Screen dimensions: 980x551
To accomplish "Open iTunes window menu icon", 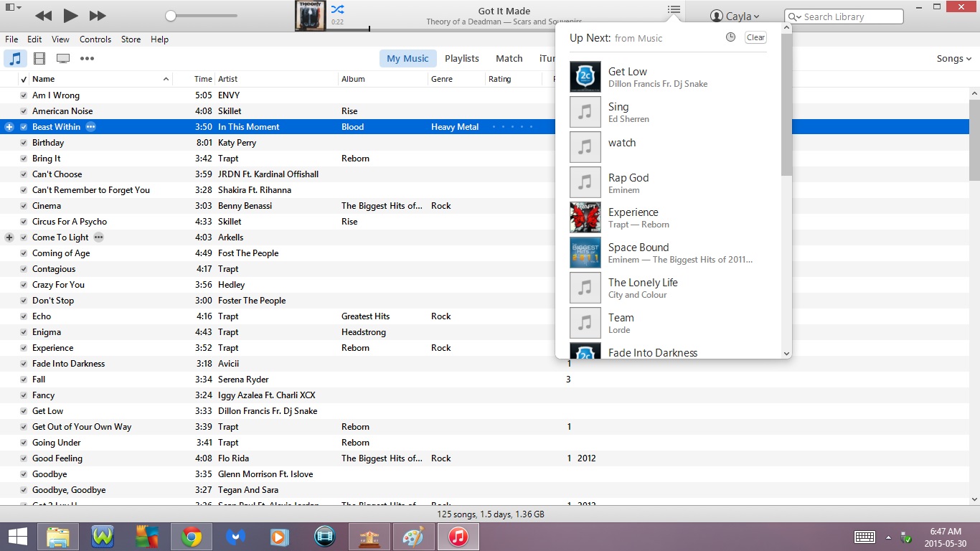I will (12, 8).
